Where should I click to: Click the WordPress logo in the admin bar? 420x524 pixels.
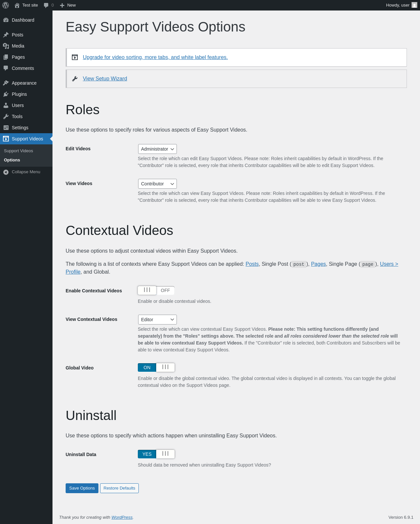pos(6,5)
